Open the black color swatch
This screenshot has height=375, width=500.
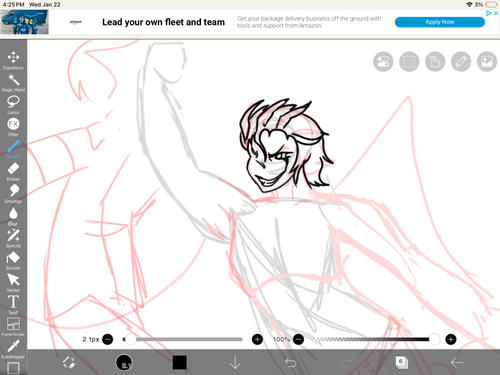tap(180, 362)
